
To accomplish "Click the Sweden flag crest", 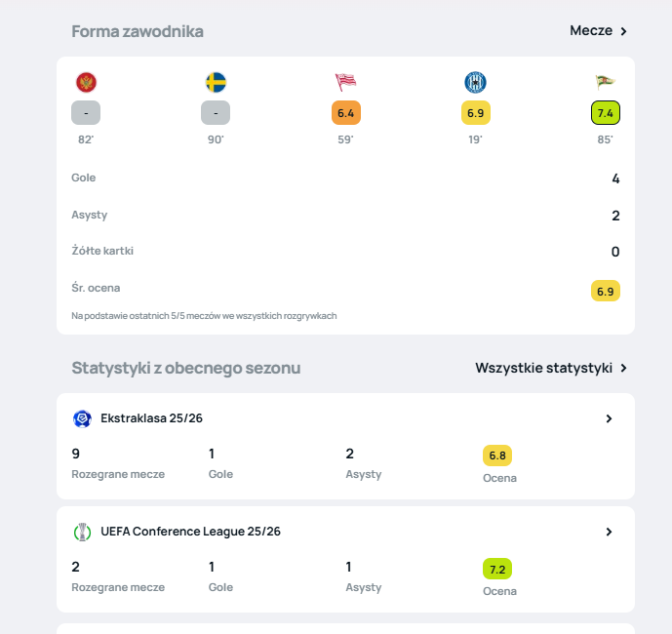I will pyautogui.click(x=216, y=83).
